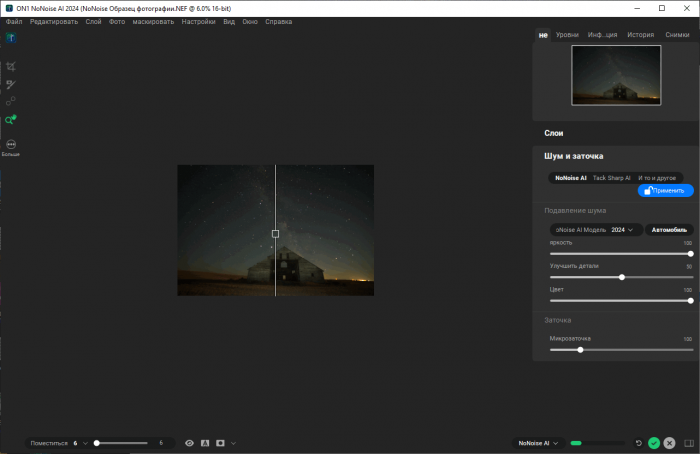Toggle the mask view icon in bottom bar
This screenshot has height=454, width=700.
click(x=221, y=442)
